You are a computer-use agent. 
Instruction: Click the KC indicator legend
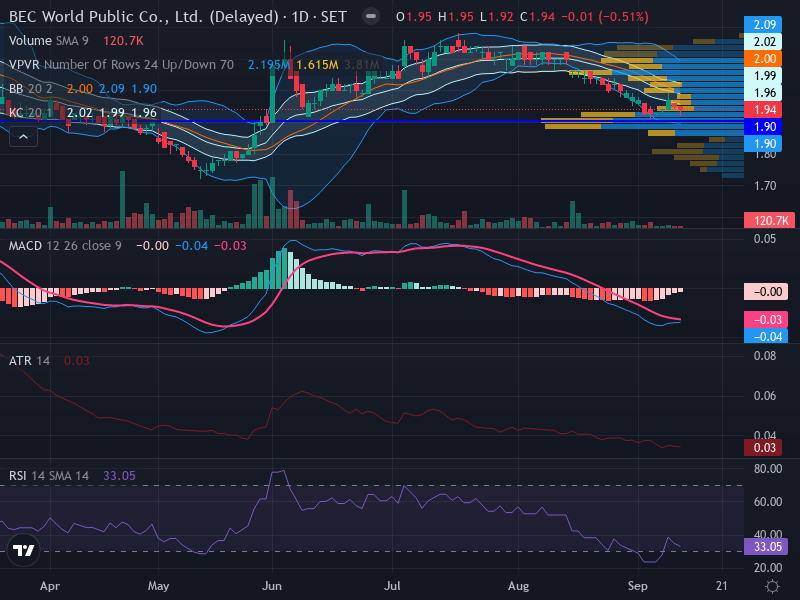coord(31,113)
